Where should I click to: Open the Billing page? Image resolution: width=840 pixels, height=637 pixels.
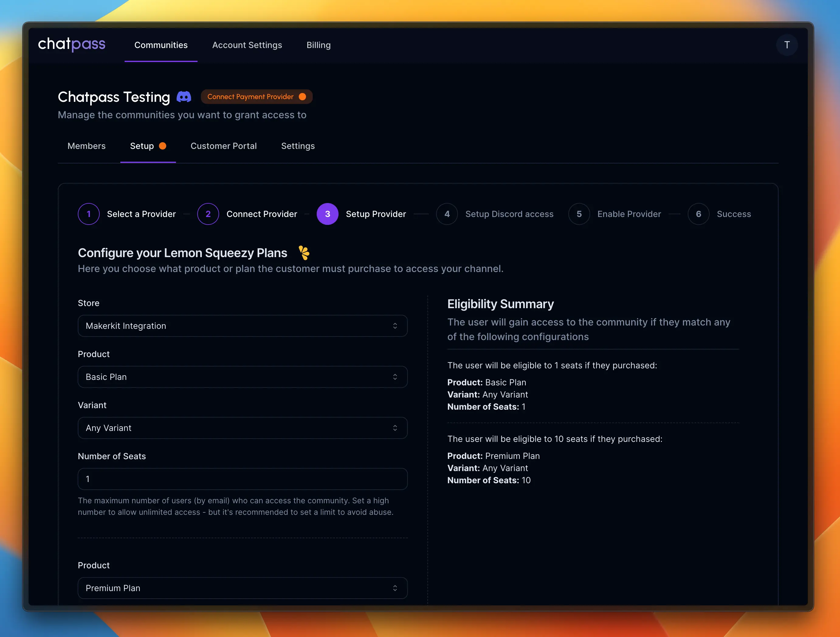pos(318,45)
